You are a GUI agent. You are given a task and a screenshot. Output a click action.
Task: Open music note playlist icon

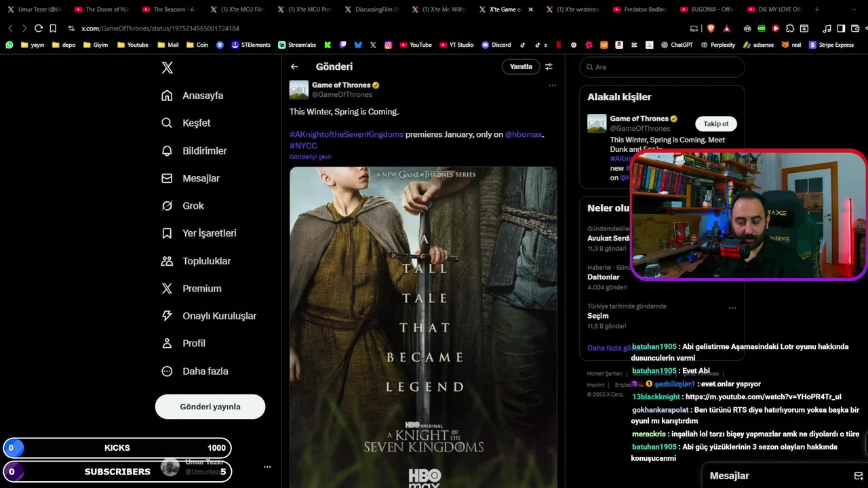pyautogui.click(x=827, y=28)
